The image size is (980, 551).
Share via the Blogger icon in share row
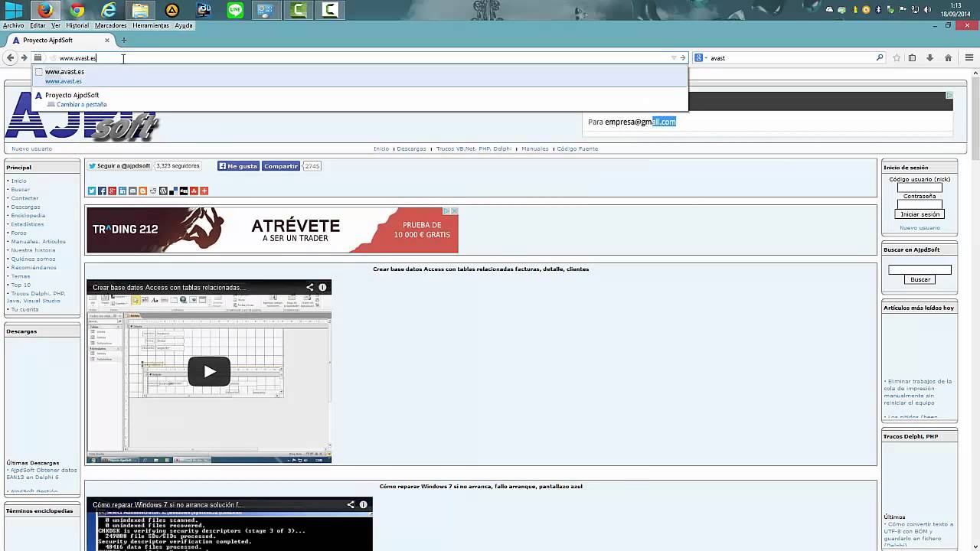142,191
